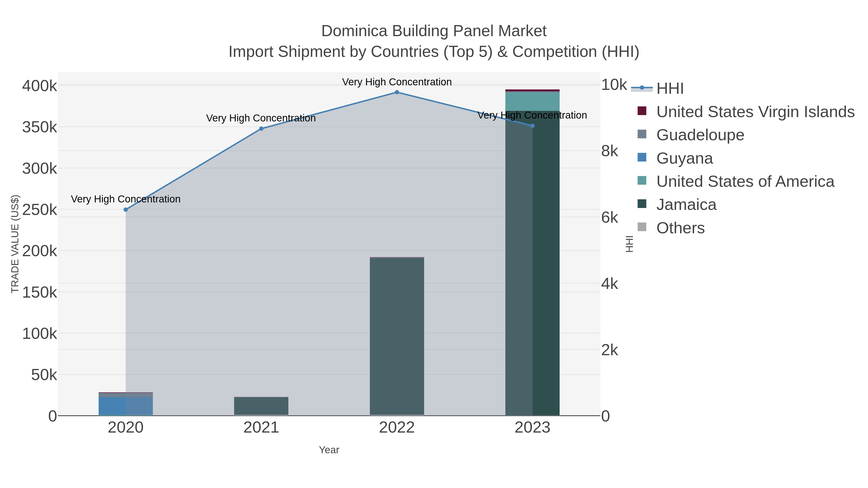Click the 100k trade value axis tick
Screen dimensions: 868x488
40,334
